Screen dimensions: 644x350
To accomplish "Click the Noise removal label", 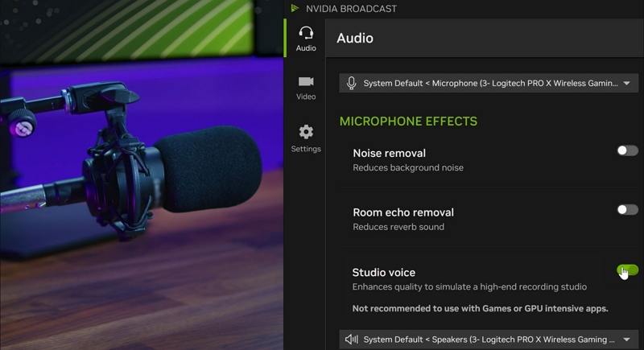I will point(389,153).
